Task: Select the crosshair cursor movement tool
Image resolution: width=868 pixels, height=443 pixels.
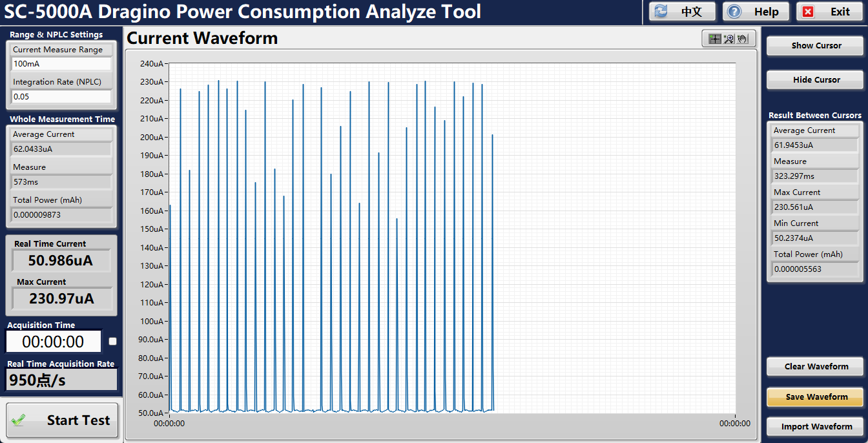Action: pyautogui.click(x=715, y=39)
